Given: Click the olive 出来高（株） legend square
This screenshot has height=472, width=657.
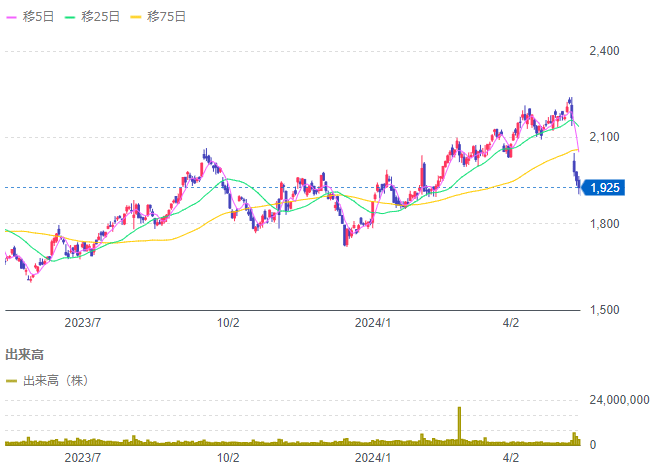Looking at the screenshot, I should pos(11,380).
